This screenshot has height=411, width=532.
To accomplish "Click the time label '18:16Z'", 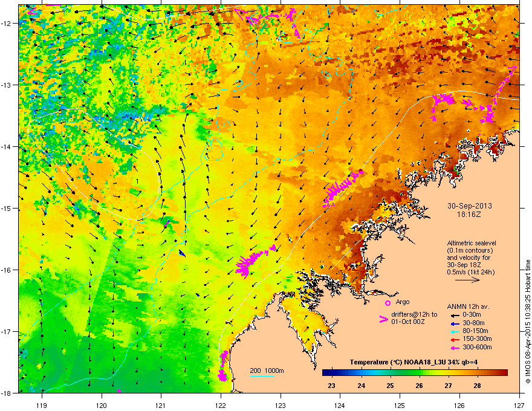I will tap(469, 215).
